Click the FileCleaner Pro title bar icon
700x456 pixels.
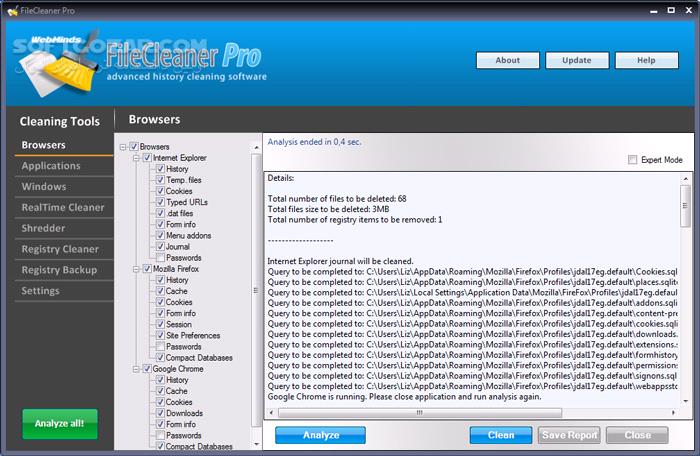pos(12,10)
